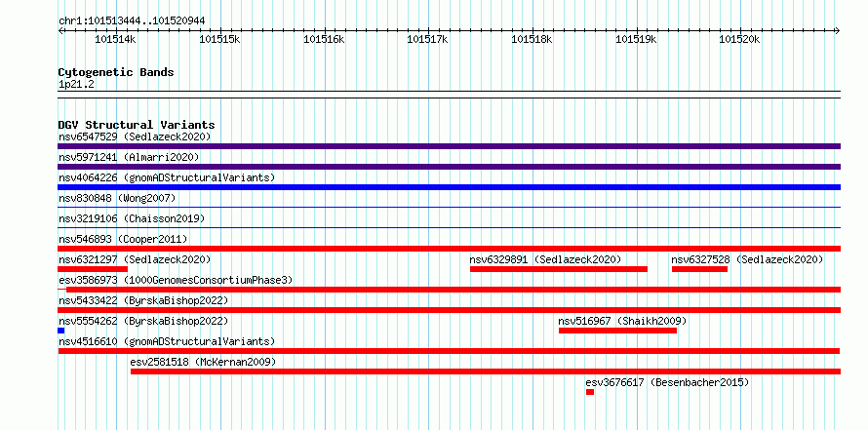868x430 pixels.
Task: Open nsv5433422 (ByrskaBishop2022) label
Action: 143,300
